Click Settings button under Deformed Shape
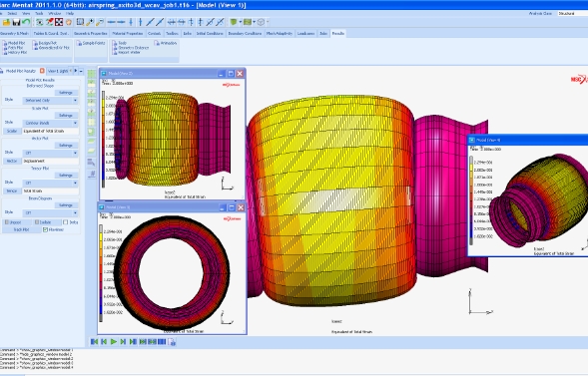This screenshot has height=376, width=588. tap(66, 93)
